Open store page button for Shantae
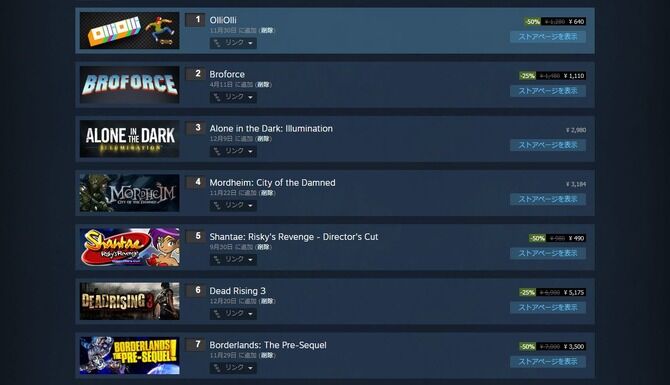The height and width of the screenshot is (385, 670). pos(548,253)
